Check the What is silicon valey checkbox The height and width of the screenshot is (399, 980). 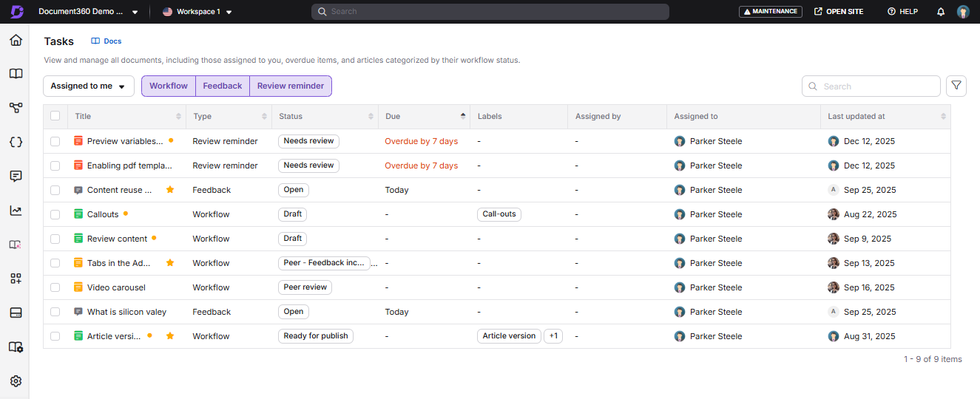pyautogui.click(x=55, y=312)
